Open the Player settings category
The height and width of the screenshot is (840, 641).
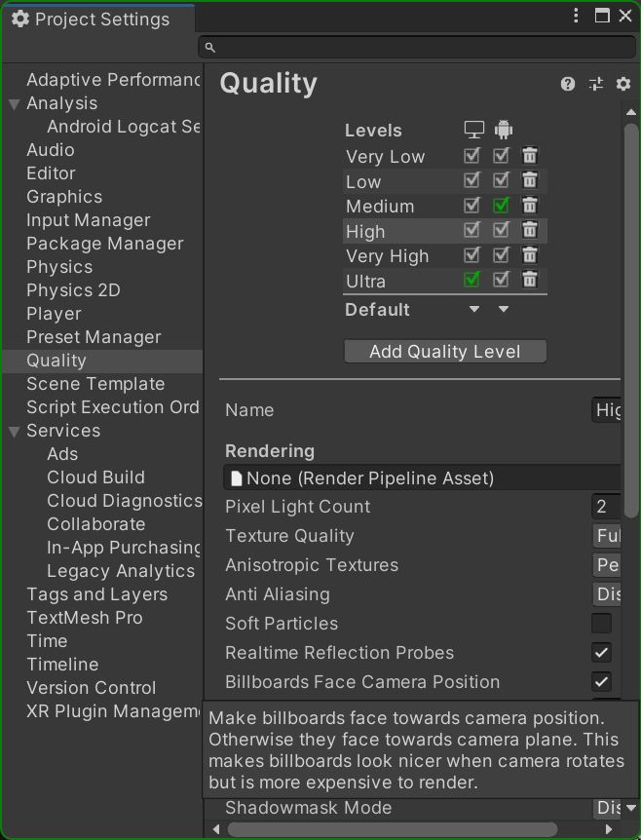click(54, 314)
